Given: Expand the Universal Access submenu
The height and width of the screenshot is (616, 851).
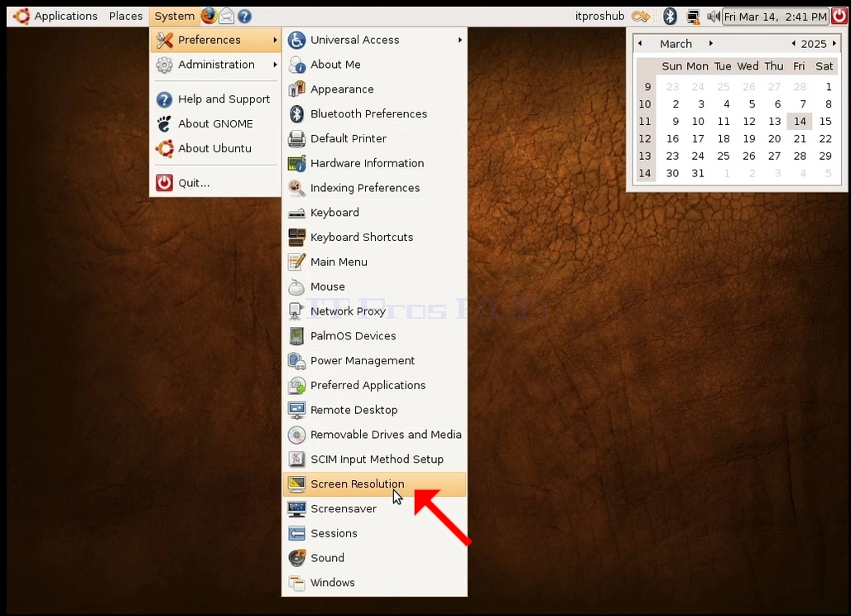Looking at the screenshot, I should point(374,40).
